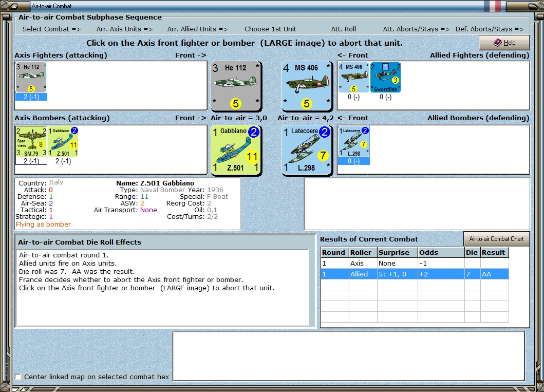Click the large Latecoere L.298 front bomber

(x=307, y=150)
